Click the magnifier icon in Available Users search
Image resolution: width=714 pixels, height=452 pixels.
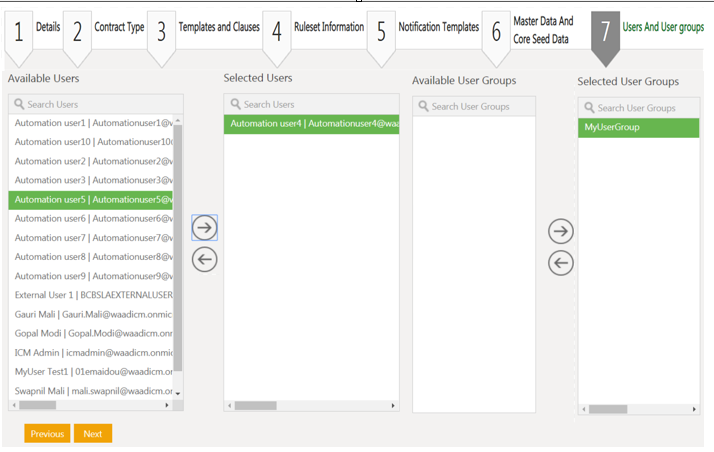[x=19, y=104]
